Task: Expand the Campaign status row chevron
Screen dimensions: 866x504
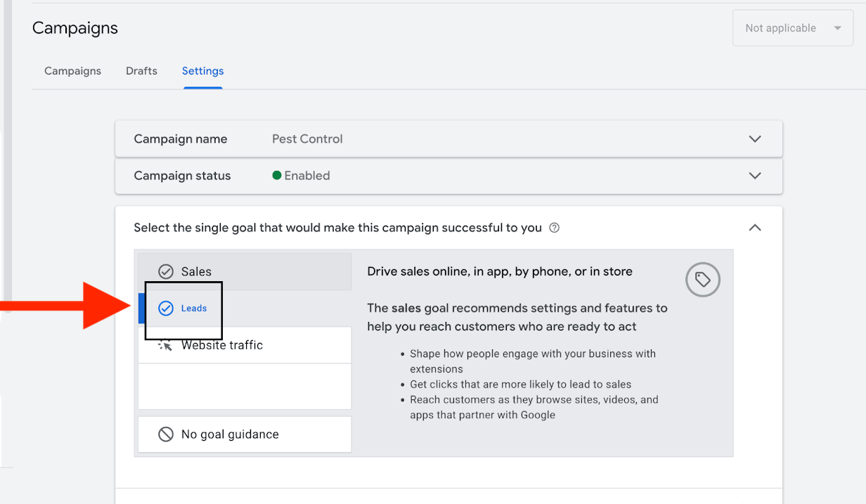Action: pos(755,176)
